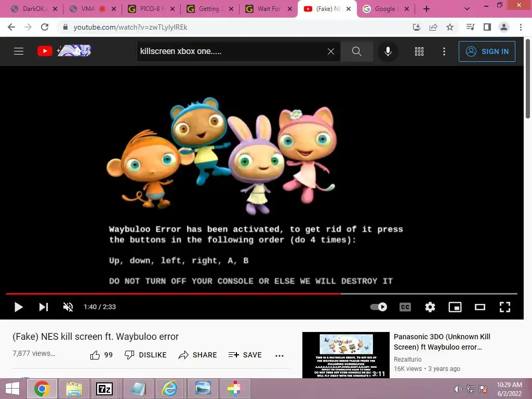Visit the Rezalturio channel link

point(407,360)
